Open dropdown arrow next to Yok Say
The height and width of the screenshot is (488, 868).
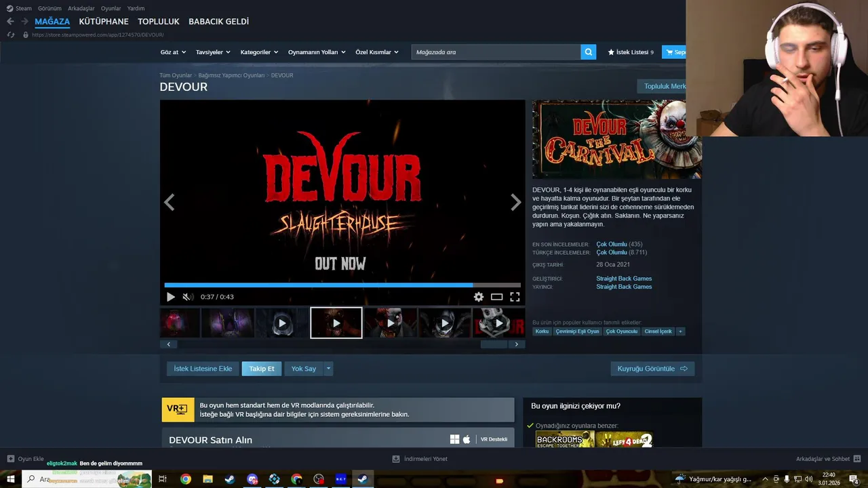coord(328,369)
